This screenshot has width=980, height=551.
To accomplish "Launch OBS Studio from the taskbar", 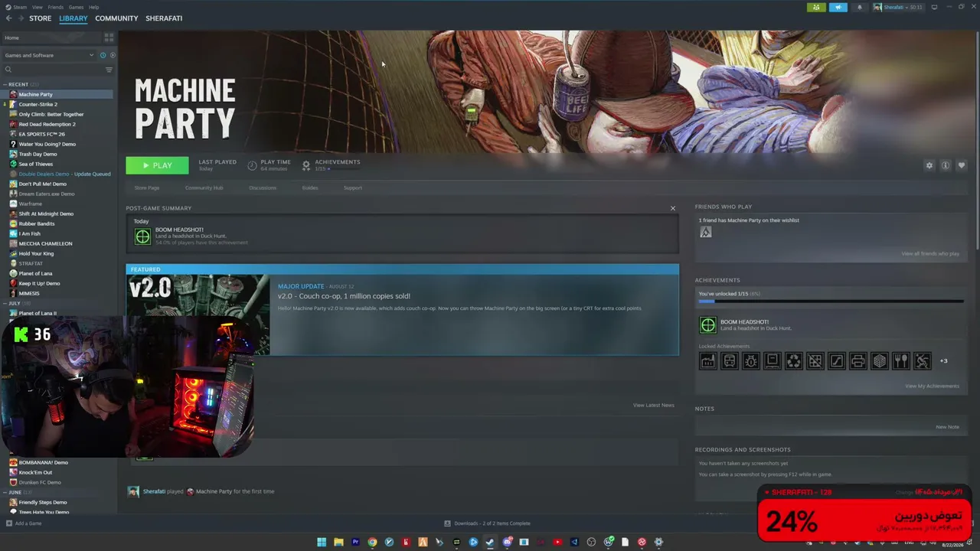I will coord(591,543).
